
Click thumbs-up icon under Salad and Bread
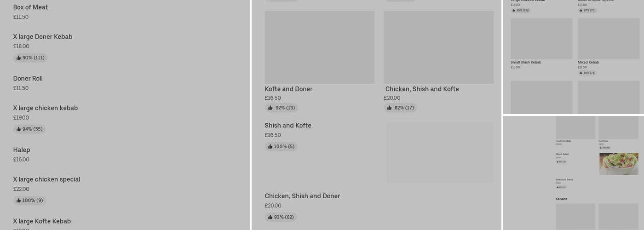point(558,187)
